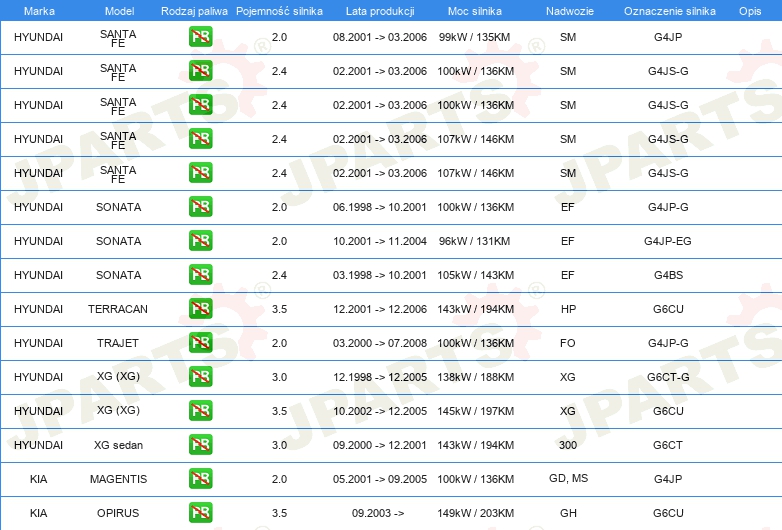Click the Oznaczenie silnika column header
The image size is (782, 530).
(669, 11)
